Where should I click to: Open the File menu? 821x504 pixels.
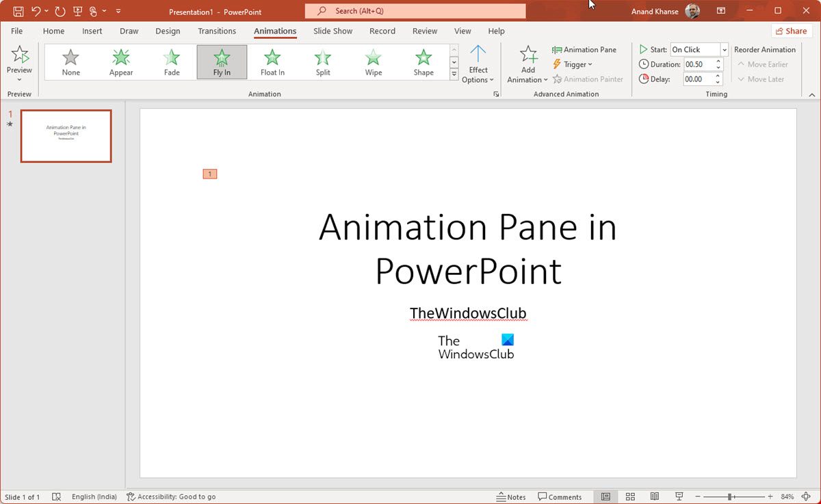(x=16, y=31)
